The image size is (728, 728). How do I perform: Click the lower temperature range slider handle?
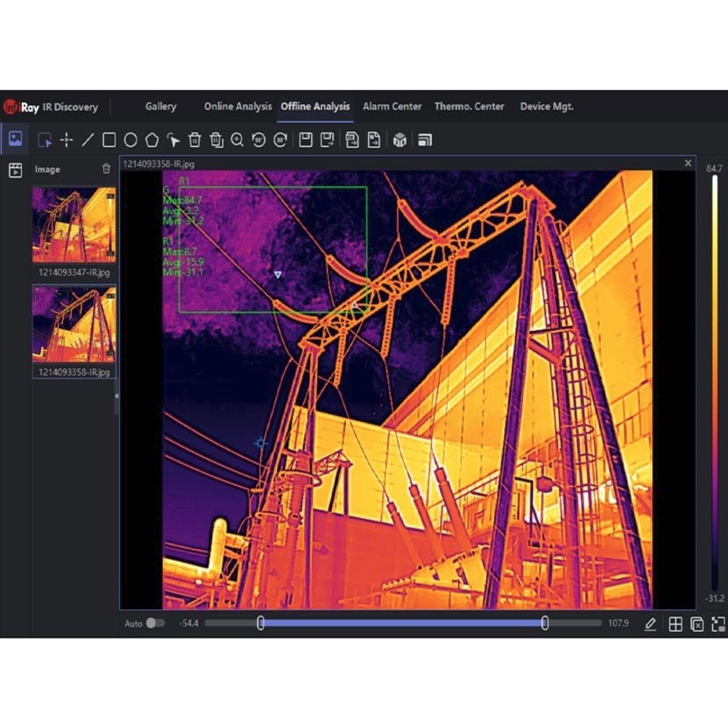[x=260, y=623]
